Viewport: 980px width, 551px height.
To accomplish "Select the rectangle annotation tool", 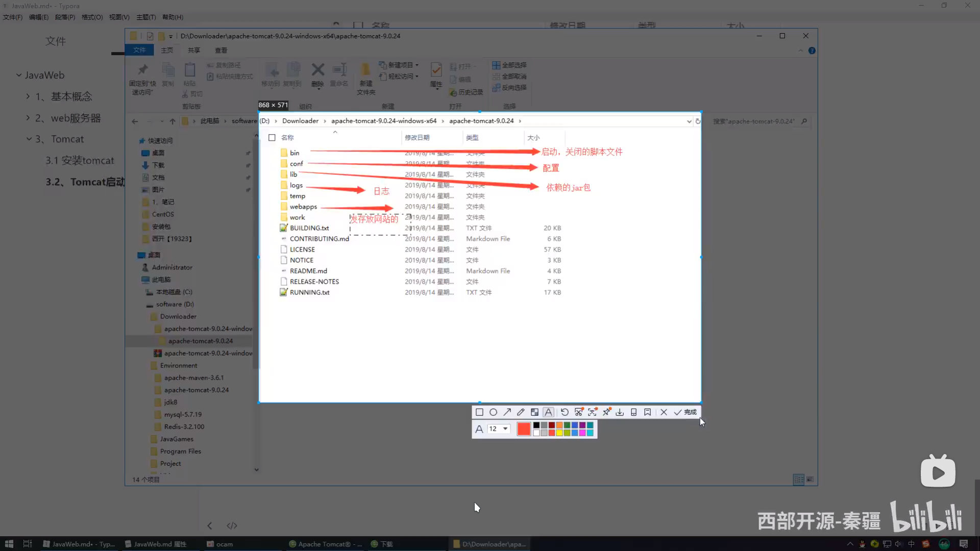I will [479, 412].
